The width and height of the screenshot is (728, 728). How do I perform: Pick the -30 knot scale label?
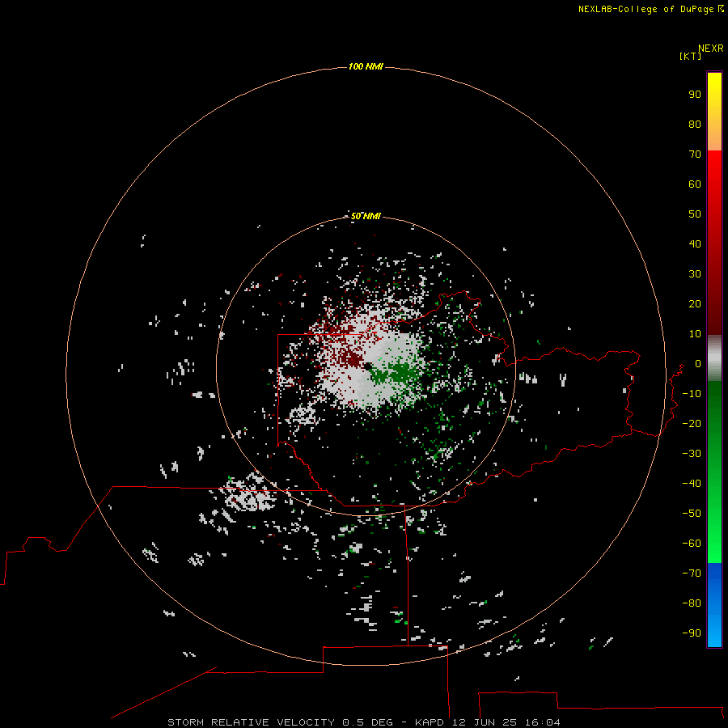click(692, 454)
